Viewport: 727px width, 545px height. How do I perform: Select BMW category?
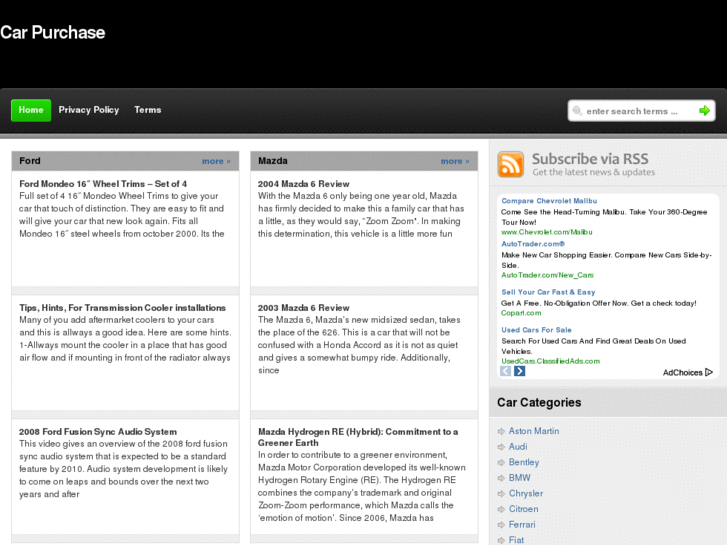(519, 478)
